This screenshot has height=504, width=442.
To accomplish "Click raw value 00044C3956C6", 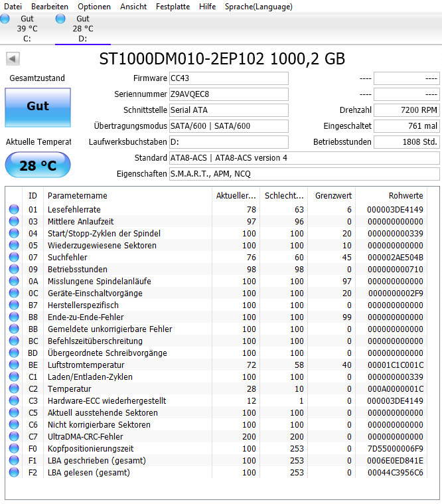I will coord(395,473).
